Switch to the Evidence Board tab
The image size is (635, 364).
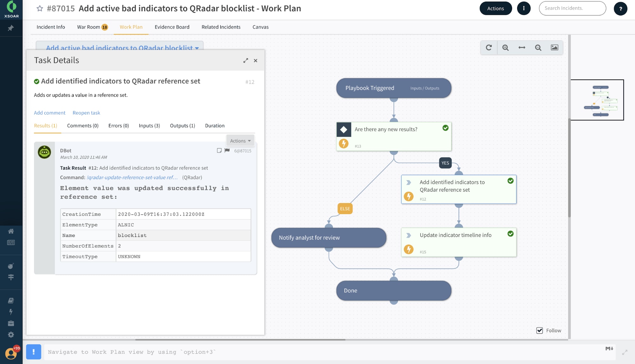(x=172, y=27)
